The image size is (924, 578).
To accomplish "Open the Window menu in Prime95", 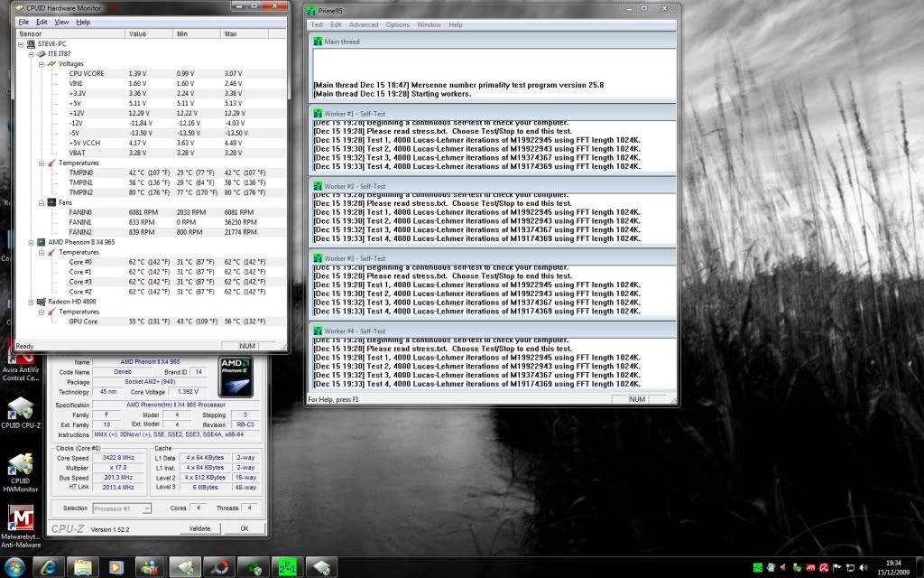I will (x=429, y=24).
